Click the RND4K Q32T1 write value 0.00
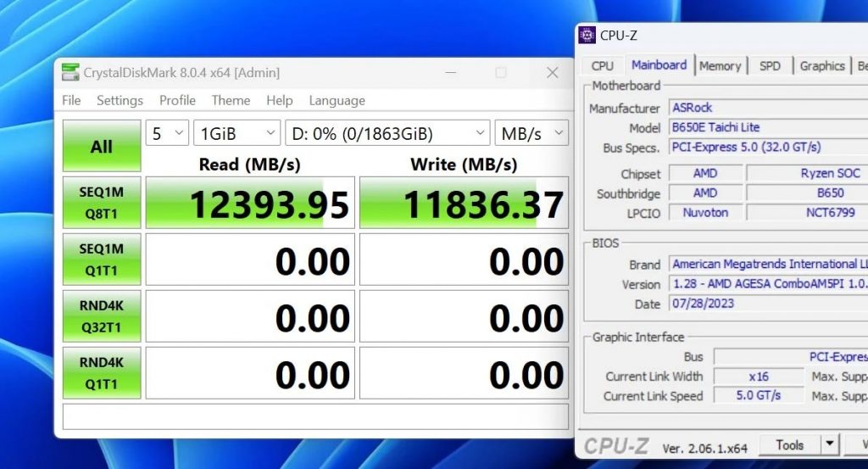 click(464, 316)
